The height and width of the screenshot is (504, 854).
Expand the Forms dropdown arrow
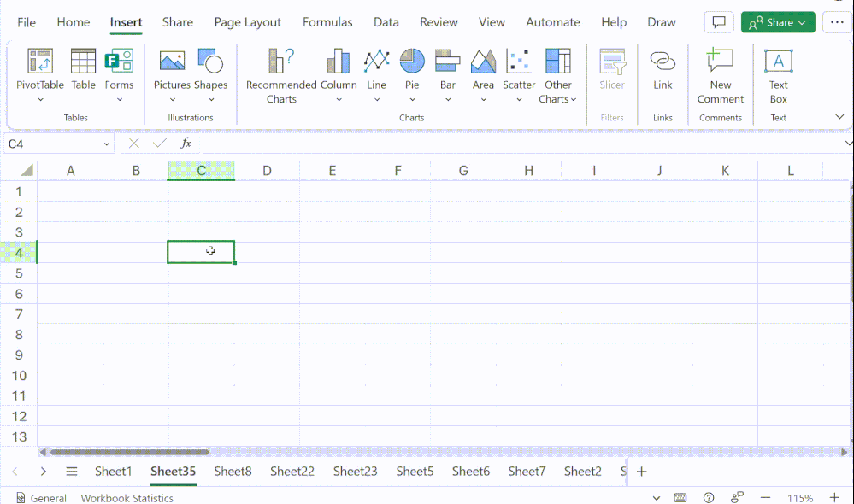(120, 100)
